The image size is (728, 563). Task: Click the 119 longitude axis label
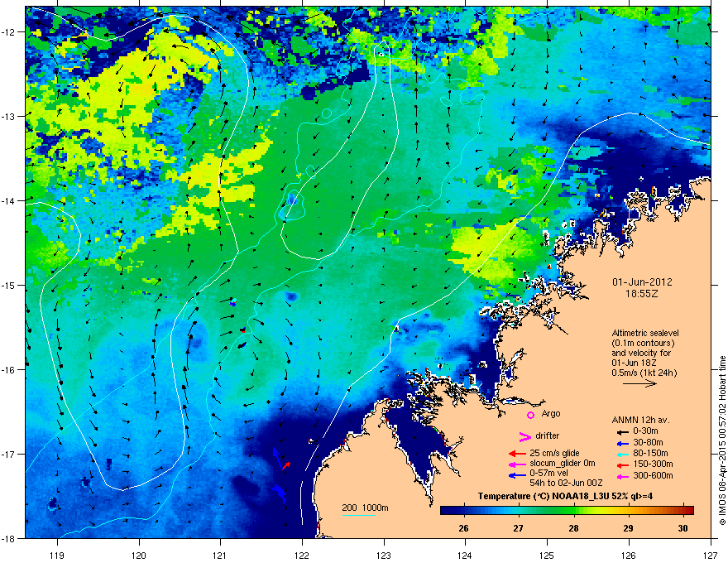[57, 555]
